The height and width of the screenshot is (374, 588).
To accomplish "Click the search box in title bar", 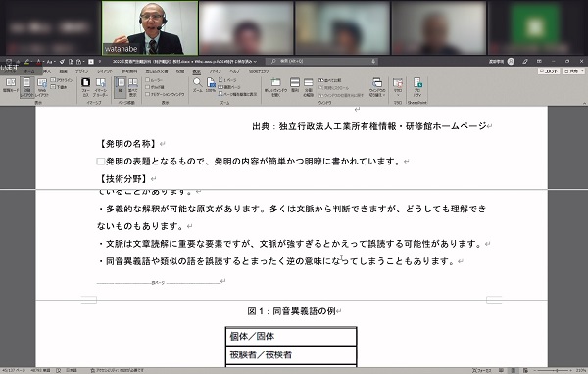I will (323, 61).
